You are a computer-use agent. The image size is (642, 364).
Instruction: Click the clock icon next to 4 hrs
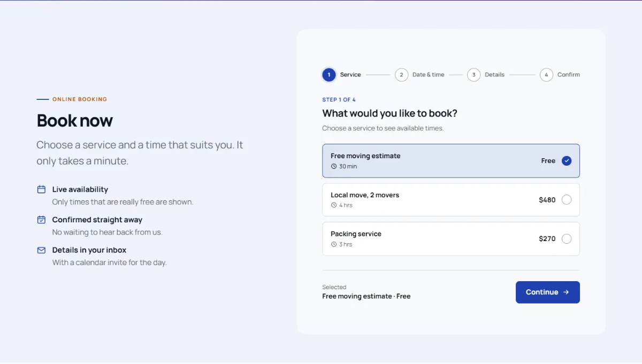click(334, 205)
